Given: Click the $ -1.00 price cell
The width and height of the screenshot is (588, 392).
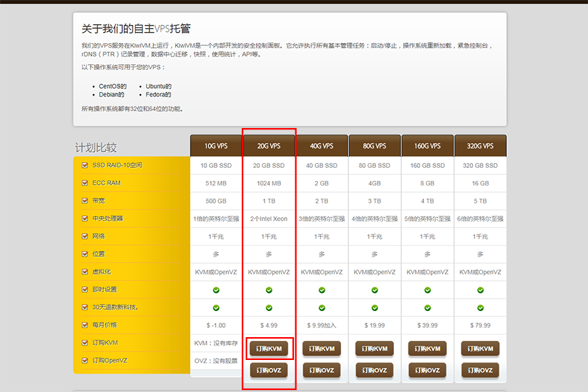Looking at the screenshot, I should [x=216, y=325].
